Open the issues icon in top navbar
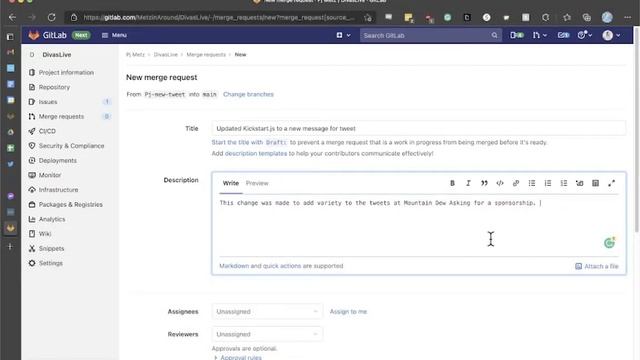The height and width of the screenshot is (360, 640). 517,36
